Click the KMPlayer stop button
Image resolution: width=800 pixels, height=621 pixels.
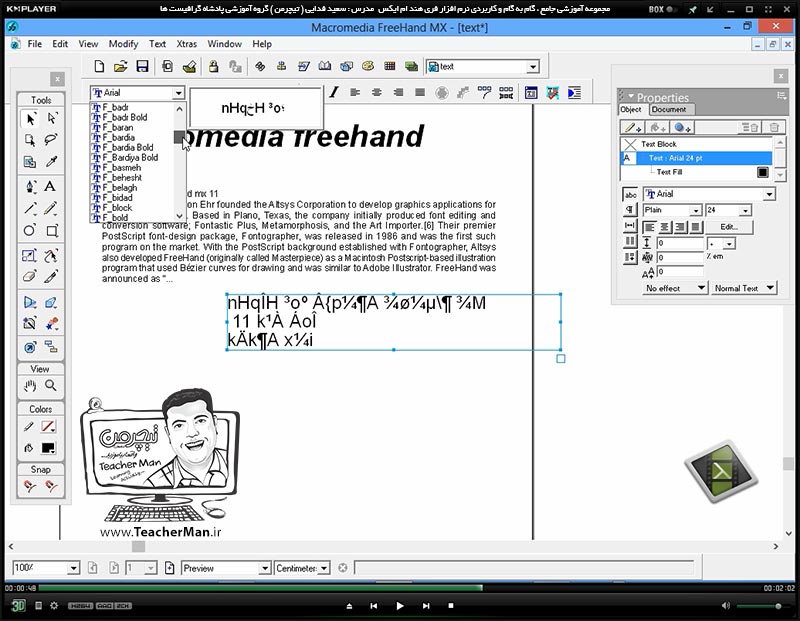[x=451, y=606]
